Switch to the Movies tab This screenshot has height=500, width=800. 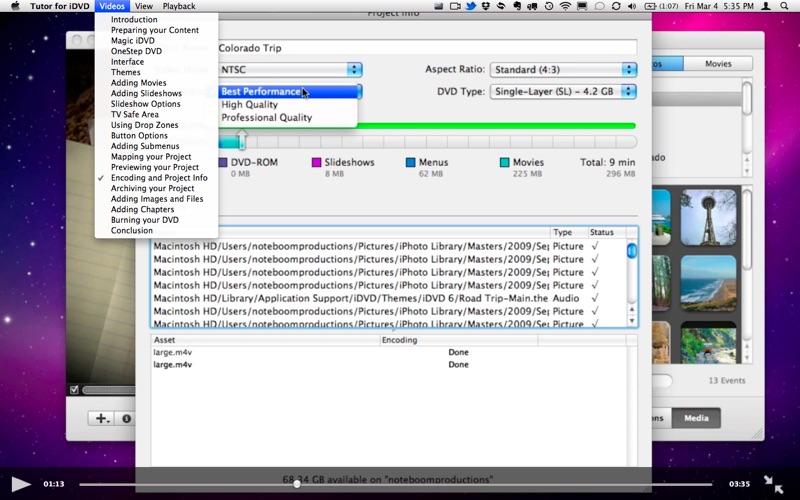[718, 63]
